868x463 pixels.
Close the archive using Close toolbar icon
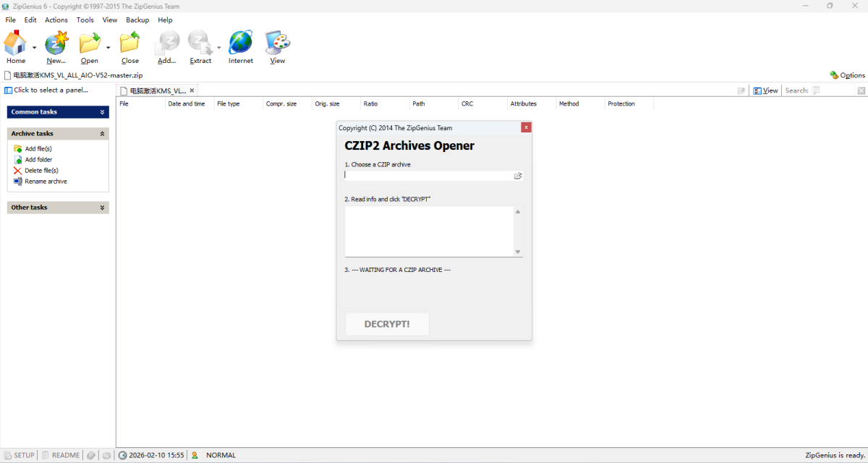(130, 44)
